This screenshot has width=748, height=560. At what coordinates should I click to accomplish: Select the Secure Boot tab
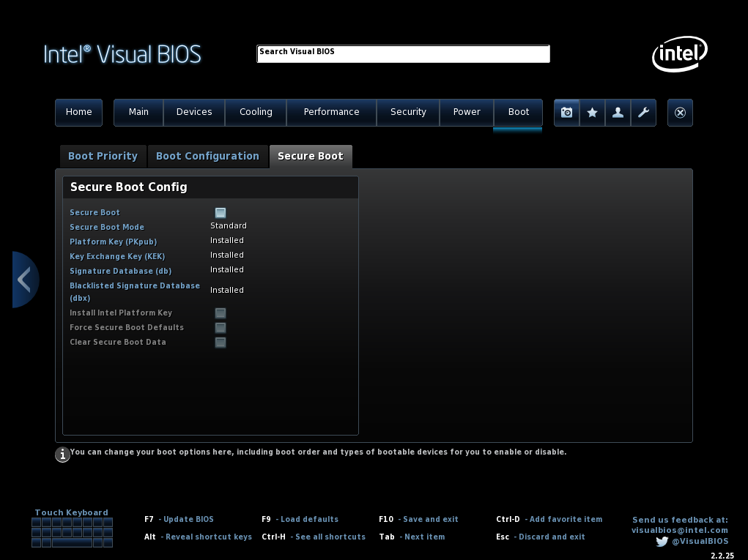pos(311,157)
